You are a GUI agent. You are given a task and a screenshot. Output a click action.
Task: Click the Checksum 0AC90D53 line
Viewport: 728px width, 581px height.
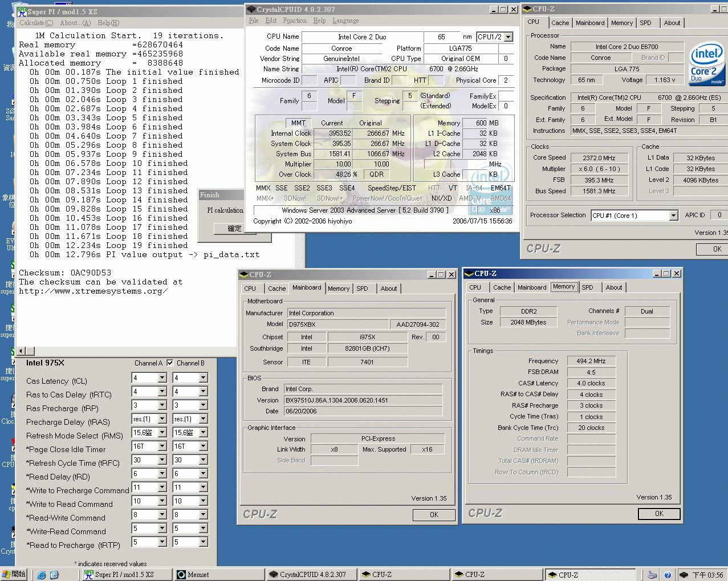coord(65,273)
